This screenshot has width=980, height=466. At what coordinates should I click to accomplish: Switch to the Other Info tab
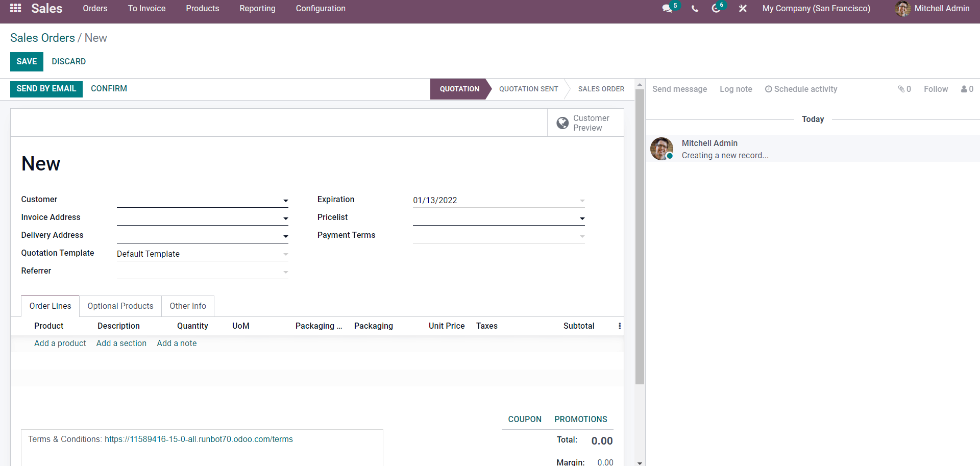coord(188,306)
